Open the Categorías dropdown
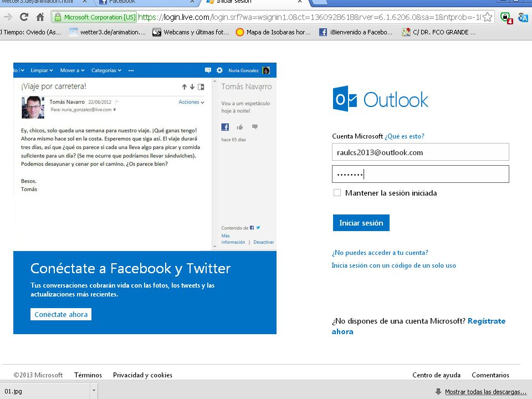Image resolution: width=532 pixels, height=399 pixels. coord(106,70)
